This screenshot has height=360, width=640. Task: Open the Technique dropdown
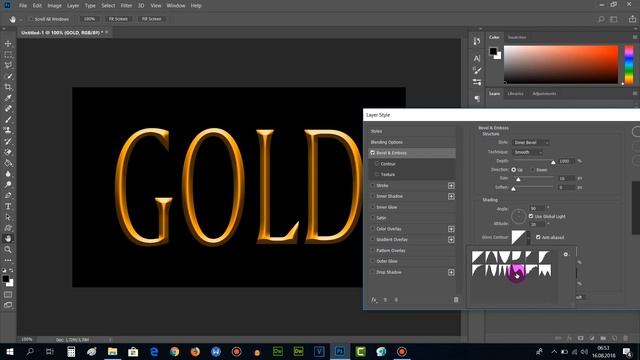pos(528,152)
